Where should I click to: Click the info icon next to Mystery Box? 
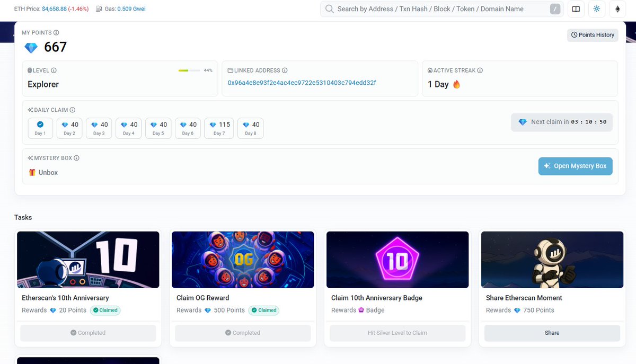[x=76, y=158]
